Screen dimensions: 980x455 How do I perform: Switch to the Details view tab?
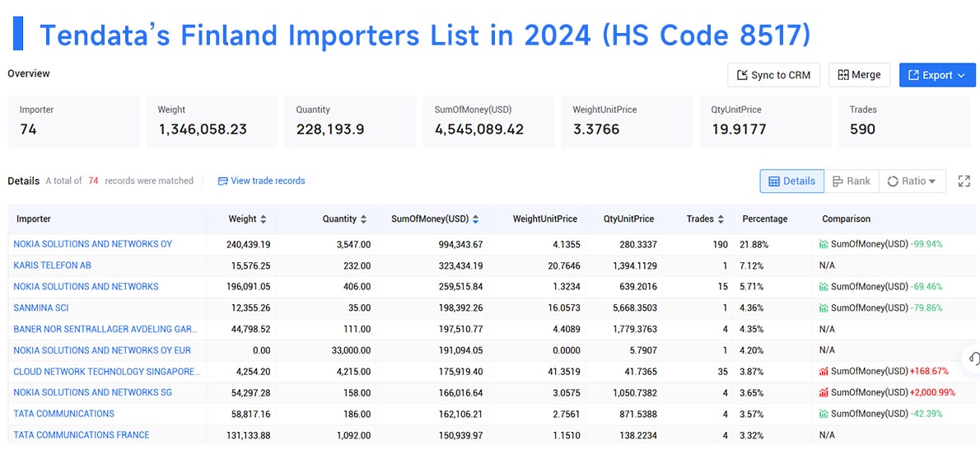tap(792, 181)
